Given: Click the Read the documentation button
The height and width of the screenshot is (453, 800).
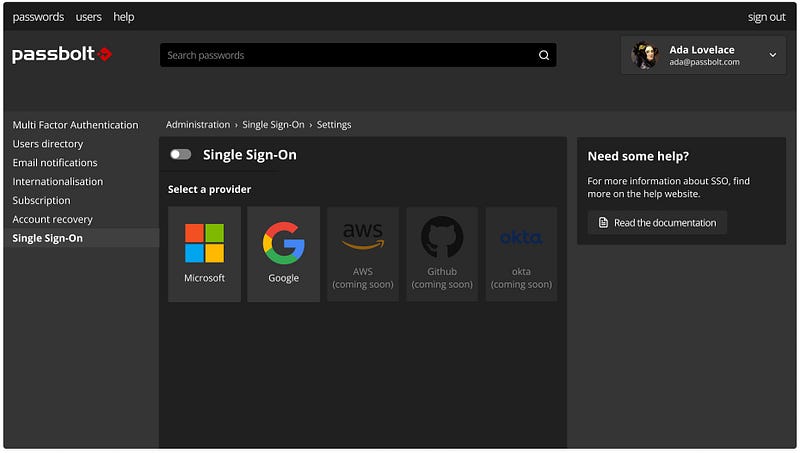Looking at the screenshot, I should pyautogui.click(x=657, y=222).
